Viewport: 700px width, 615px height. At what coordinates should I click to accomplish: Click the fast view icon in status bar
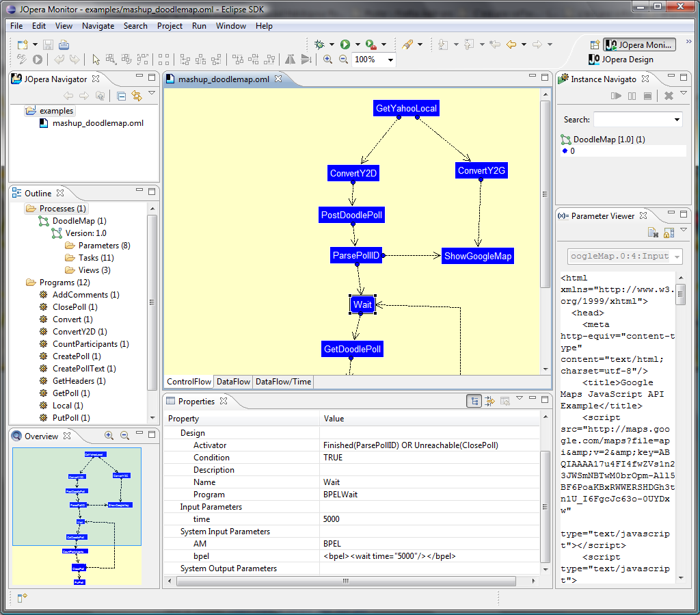coord(23,598)
